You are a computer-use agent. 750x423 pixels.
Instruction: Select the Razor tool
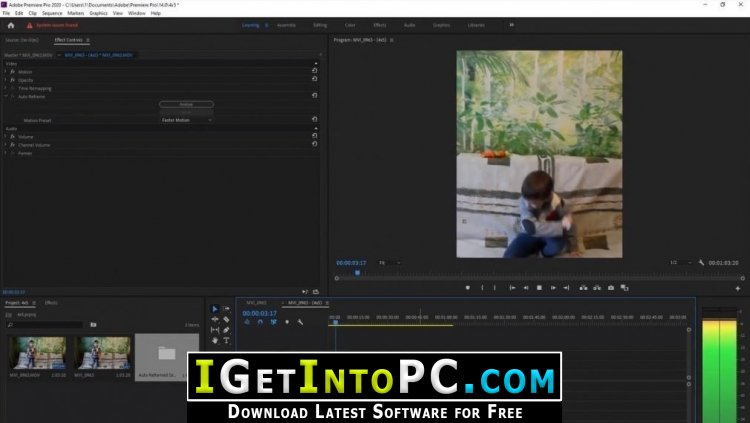pos(227,319)
